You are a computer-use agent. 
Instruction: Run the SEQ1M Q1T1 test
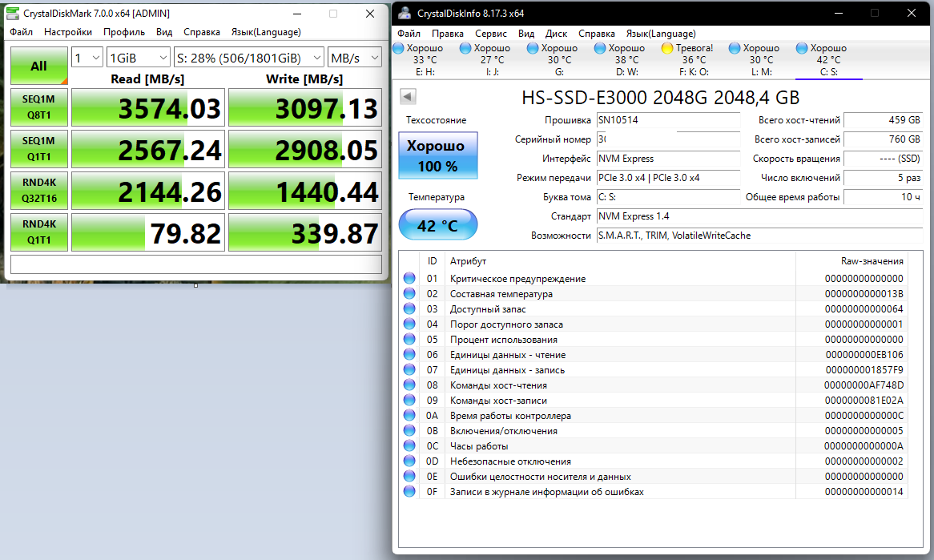coord(38,149)
